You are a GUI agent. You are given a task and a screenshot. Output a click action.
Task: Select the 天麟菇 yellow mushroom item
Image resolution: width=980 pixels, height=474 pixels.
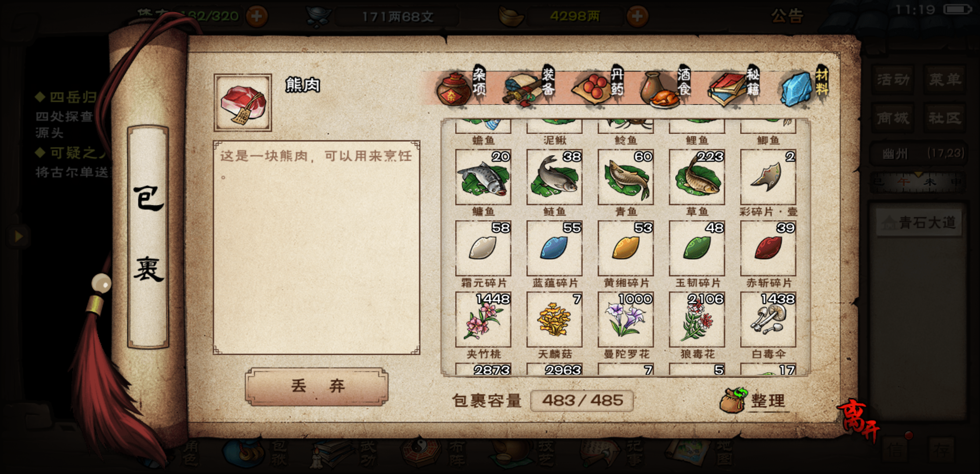tap(554, 320)
